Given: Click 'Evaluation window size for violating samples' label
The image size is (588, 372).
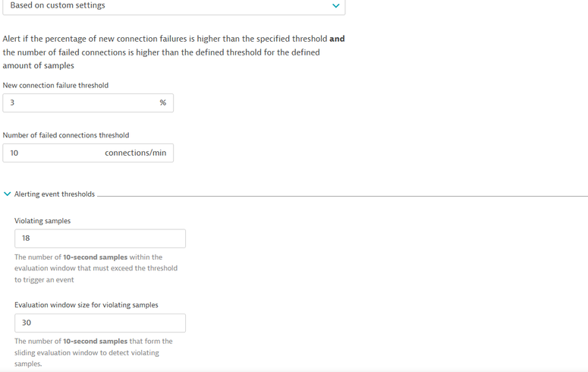Looking at the screenshot, I should pos(86,305).
